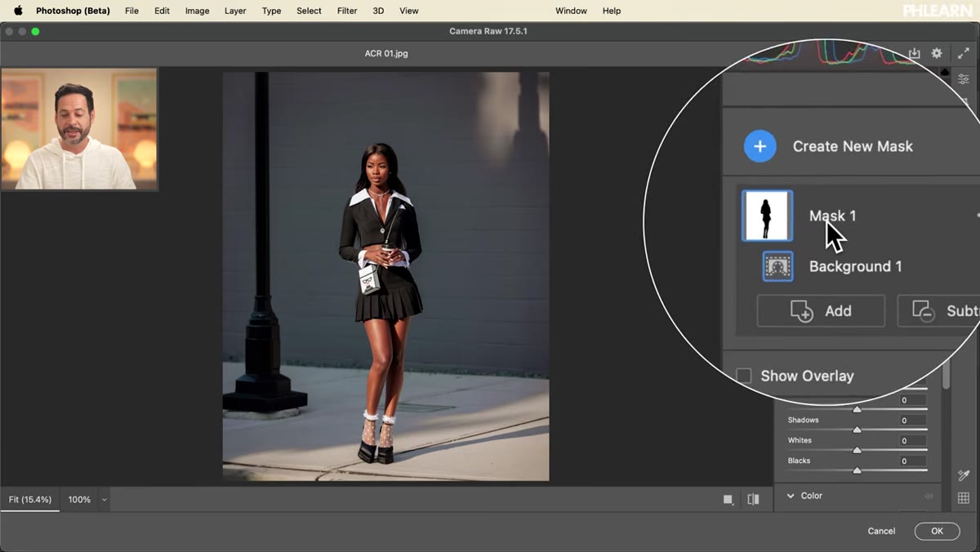Click the 'Mask 1' label

click(x=832, y=216)
